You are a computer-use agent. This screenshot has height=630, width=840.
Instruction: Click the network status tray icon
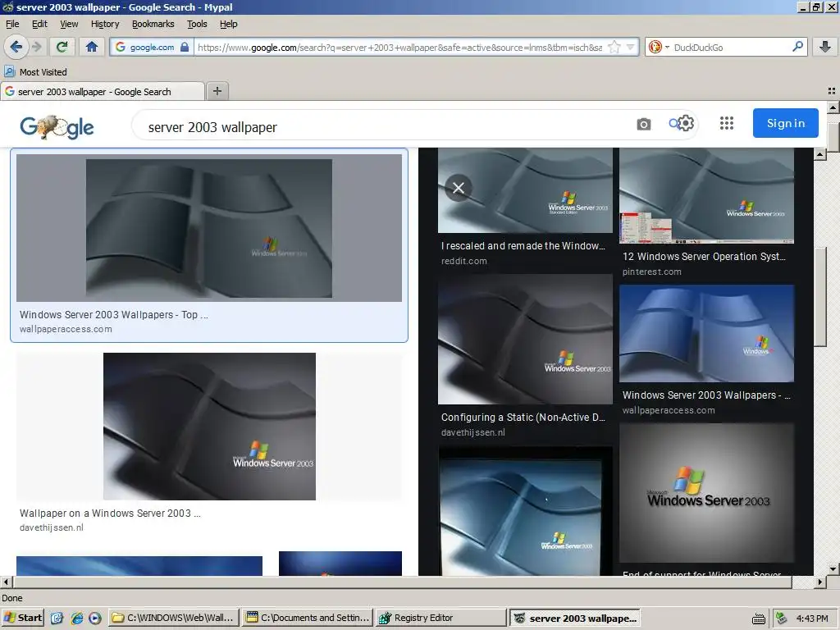click(782, 619)
